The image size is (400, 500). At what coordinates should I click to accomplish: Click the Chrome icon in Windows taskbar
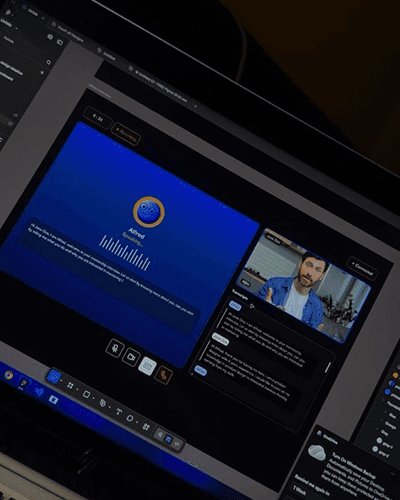pos(8,375)
